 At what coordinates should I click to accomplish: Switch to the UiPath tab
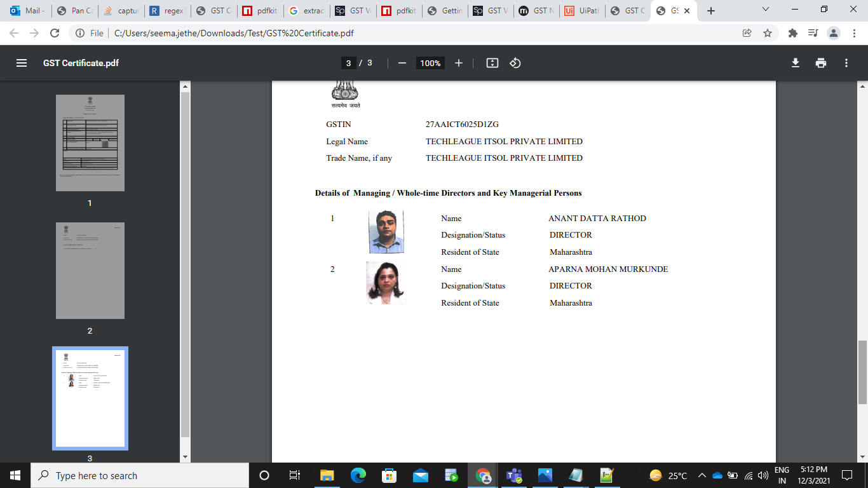click(581, 11)
